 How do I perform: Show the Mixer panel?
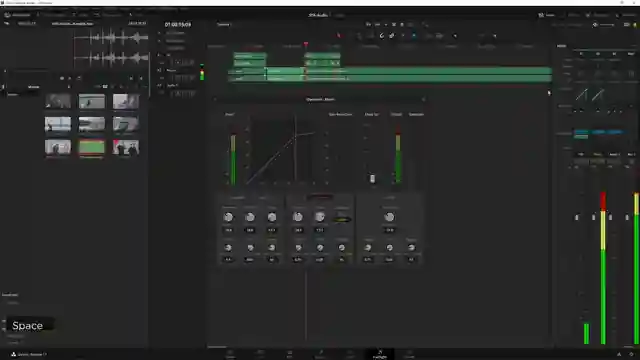coord(547,15)
